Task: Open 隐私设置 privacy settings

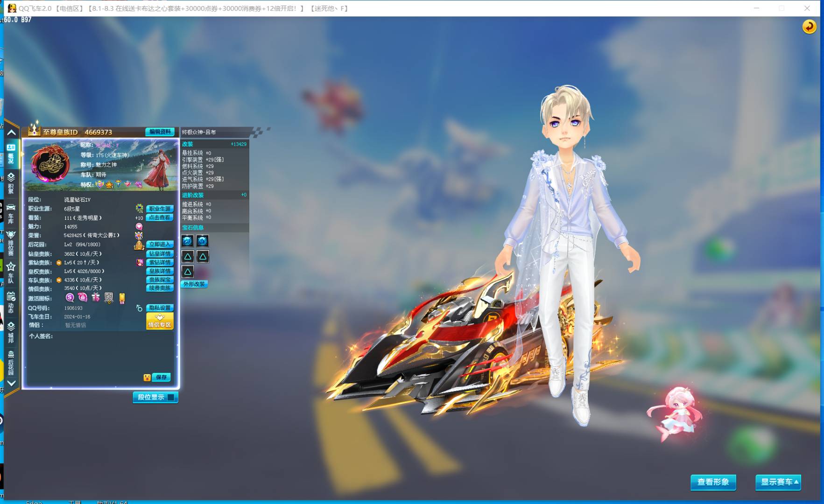Action: pos(160,308)
